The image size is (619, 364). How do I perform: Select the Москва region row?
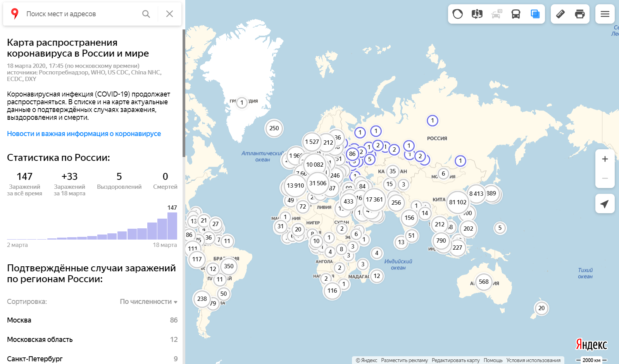coord(92,320)
